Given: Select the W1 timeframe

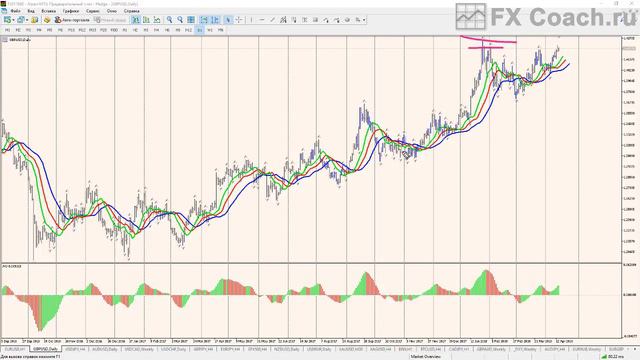Looking at the screenshot, I should tap(210, 30).
